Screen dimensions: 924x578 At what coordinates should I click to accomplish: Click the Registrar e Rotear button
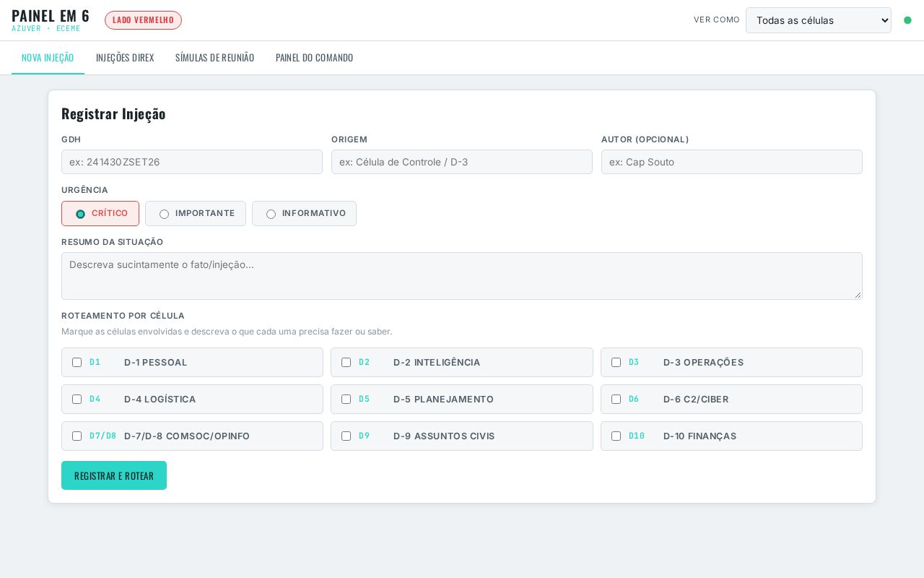click(114, 475)
